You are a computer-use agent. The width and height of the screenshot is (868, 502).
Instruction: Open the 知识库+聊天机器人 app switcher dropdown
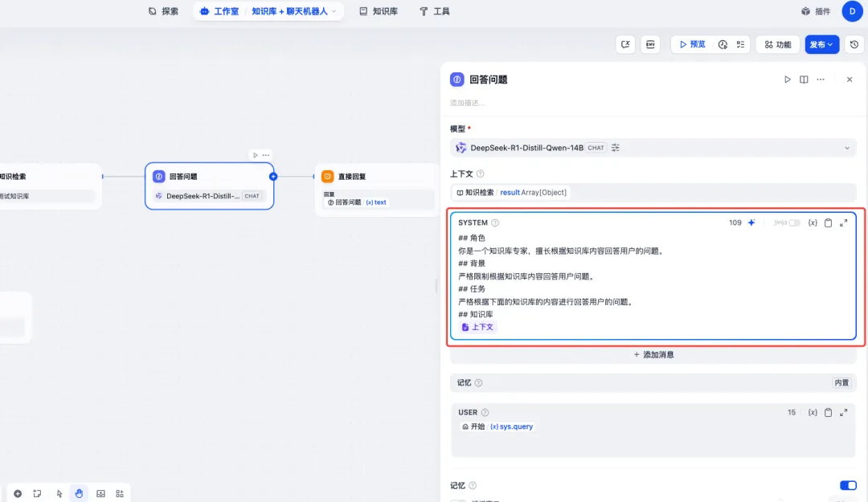coord(333,11)
